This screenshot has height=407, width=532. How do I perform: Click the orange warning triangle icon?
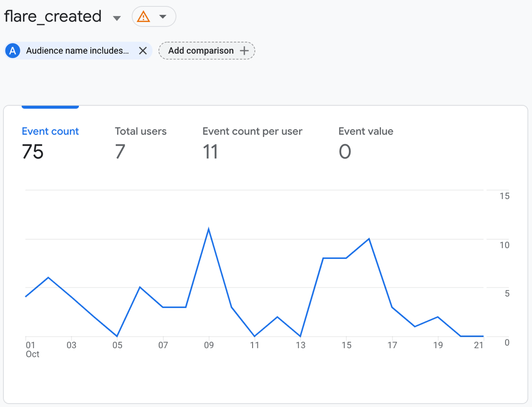(x=143, y=17)
